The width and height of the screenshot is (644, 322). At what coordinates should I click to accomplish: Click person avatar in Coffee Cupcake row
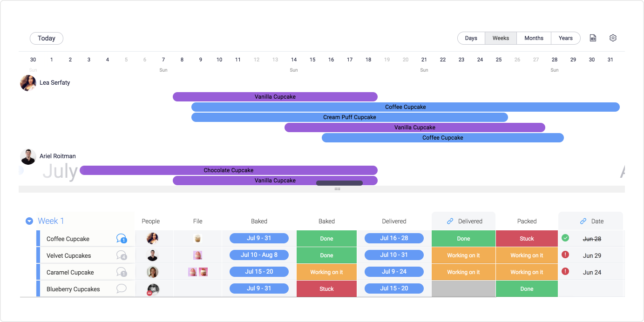[153, 239]
